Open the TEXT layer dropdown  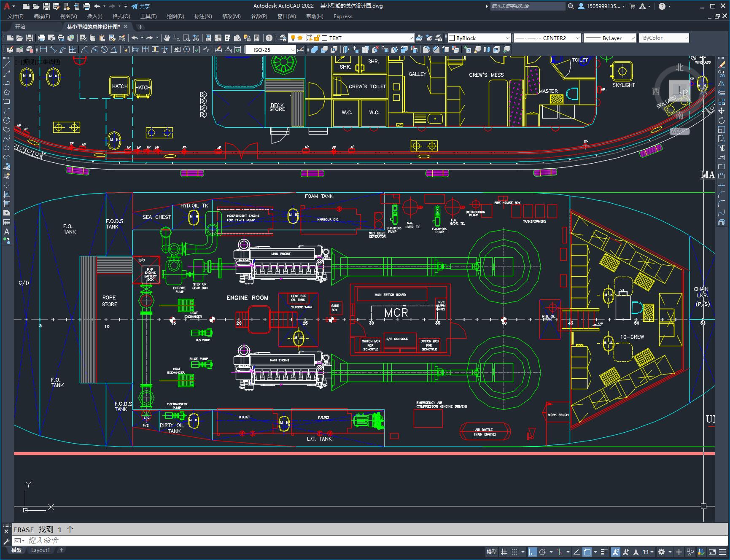[x=351, y=38]
